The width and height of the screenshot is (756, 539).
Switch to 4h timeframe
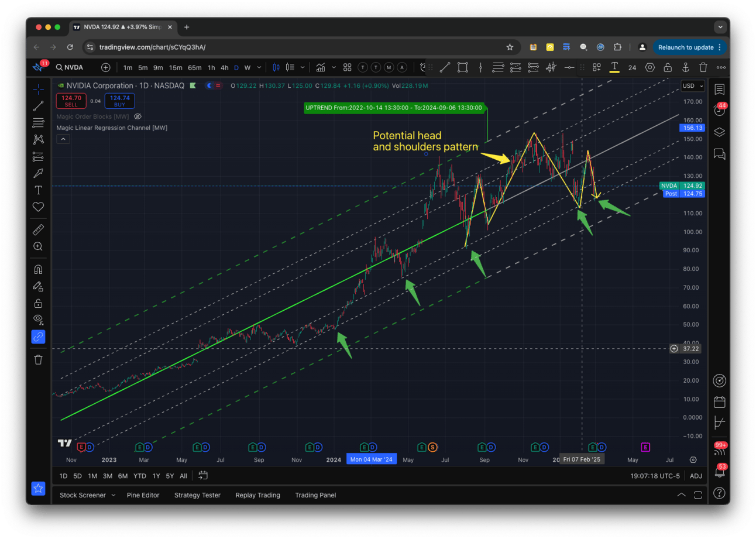click(225, 67)
